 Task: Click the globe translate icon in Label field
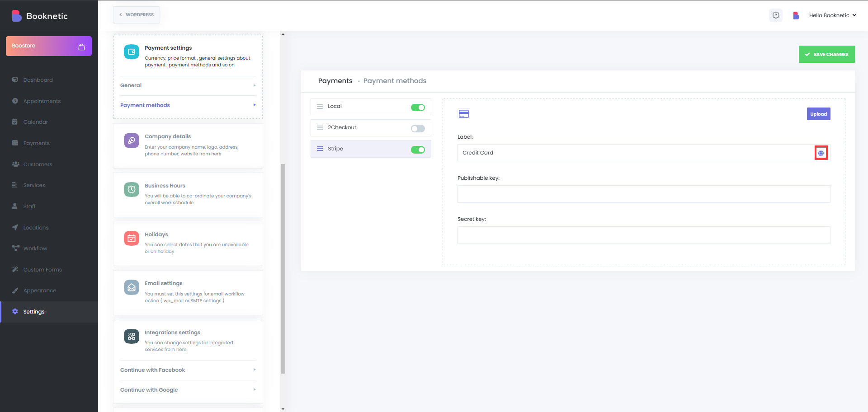tap(821, 153)
